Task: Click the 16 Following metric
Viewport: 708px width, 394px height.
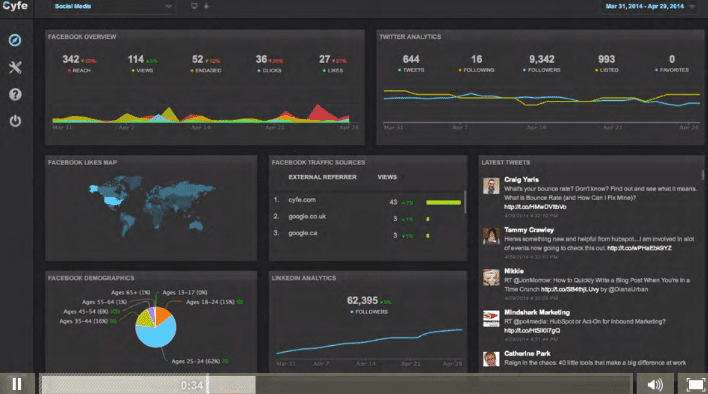Action: (476, 63)
